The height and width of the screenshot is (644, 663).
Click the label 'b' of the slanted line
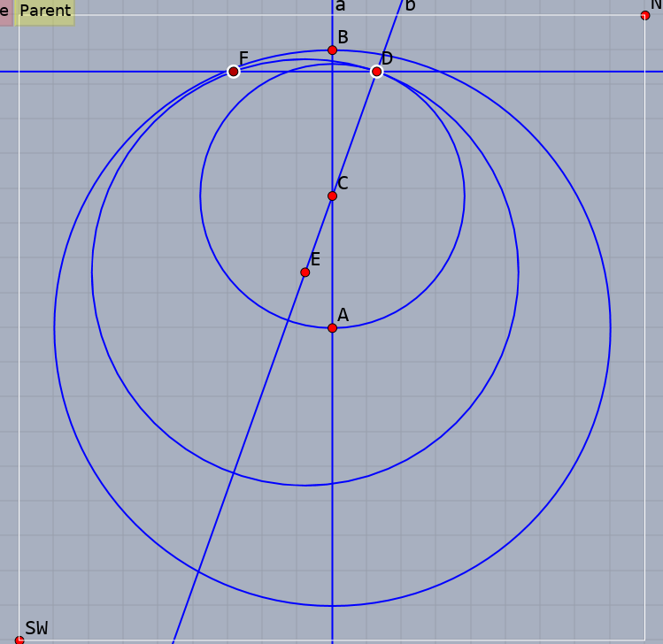(410, 5)
